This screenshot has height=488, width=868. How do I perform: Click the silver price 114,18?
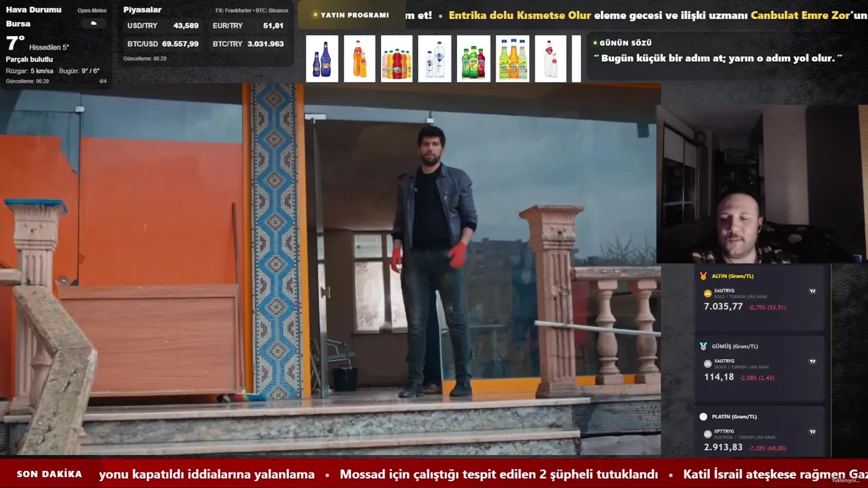(x=719, y=378)
